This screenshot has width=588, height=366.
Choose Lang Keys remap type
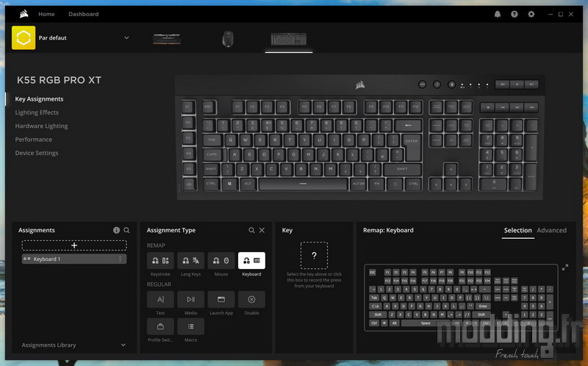[190, 261]
